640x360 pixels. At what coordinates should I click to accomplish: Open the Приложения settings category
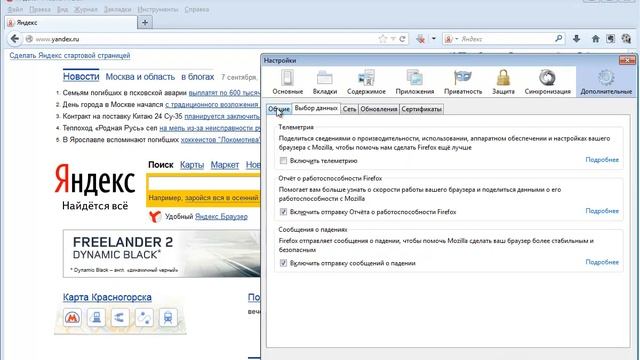[x=414, y=82]
